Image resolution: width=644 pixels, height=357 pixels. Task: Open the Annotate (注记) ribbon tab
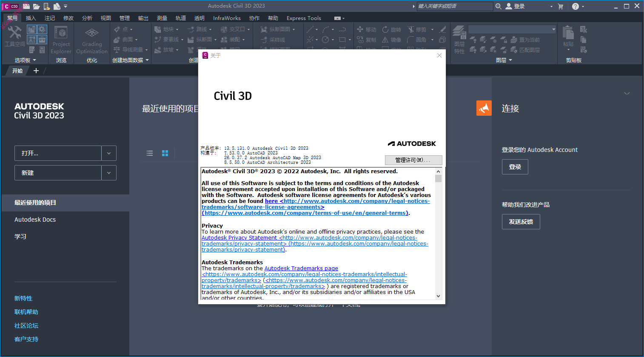click(x=50, y=18)
